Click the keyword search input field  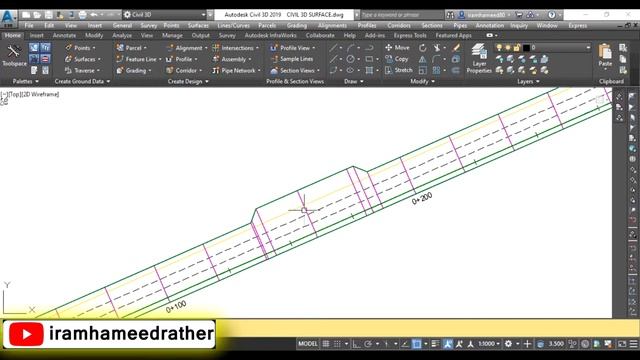tap(402, 15)
